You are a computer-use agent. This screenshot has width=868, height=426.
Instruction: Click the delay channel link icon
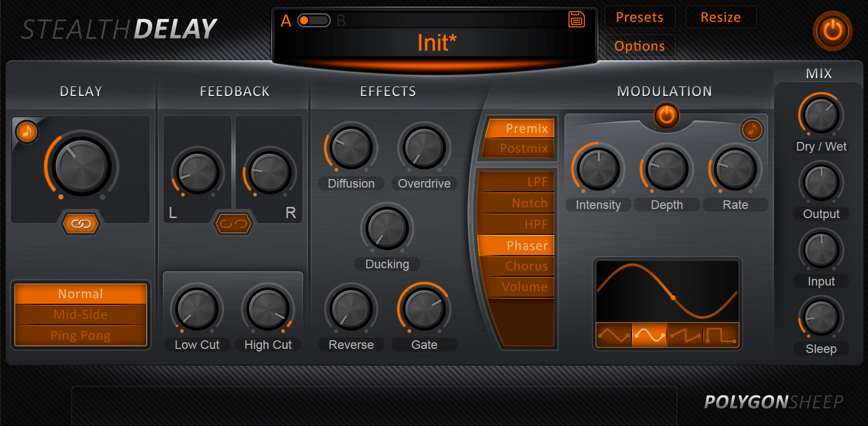(81, 224)
